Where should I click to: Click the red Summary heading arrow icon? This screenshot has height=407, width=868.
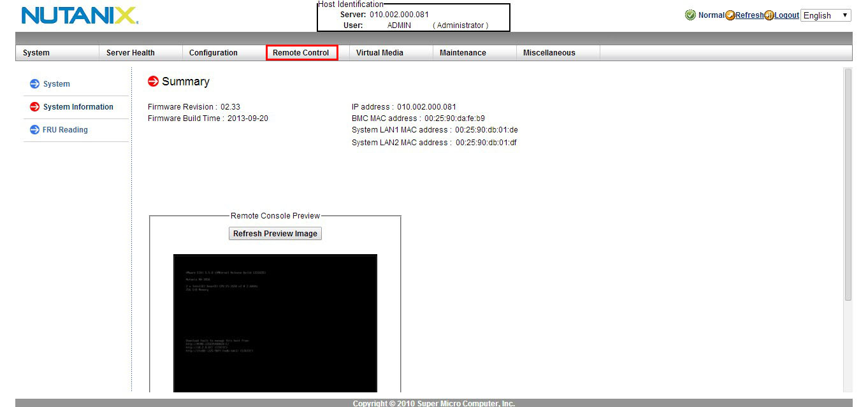(153, 82)
